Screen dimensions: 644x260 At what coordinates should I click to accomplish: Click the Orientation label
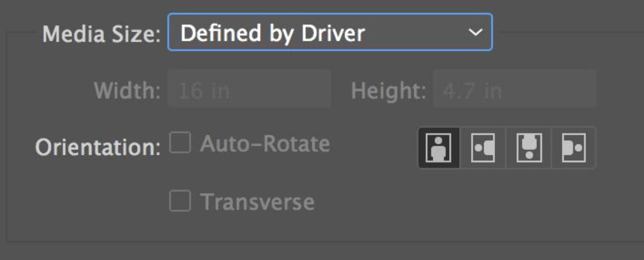click(x=98, y=147)
